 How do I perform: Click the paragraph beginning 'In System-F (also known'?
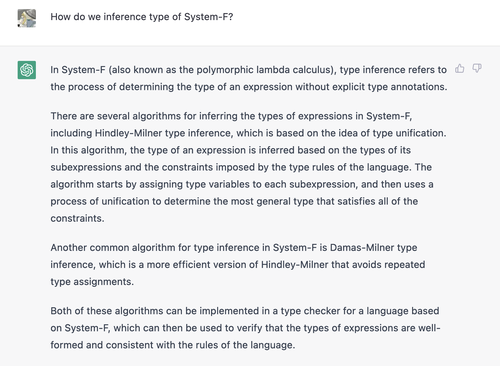click(x=249, y=78)
